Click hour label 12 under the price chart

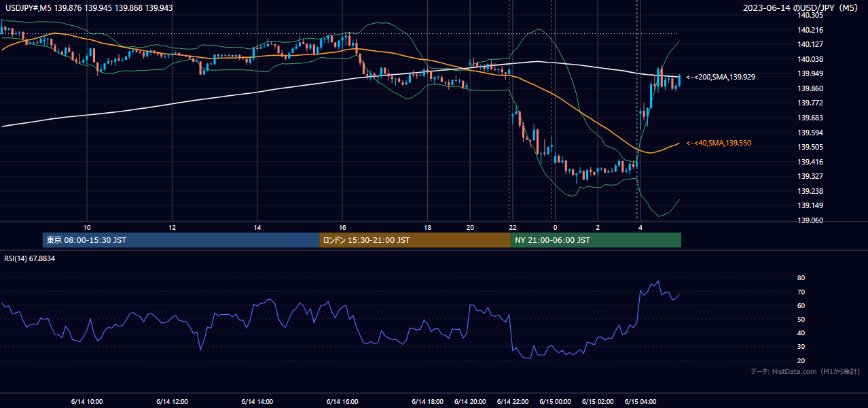click(172, 227)
